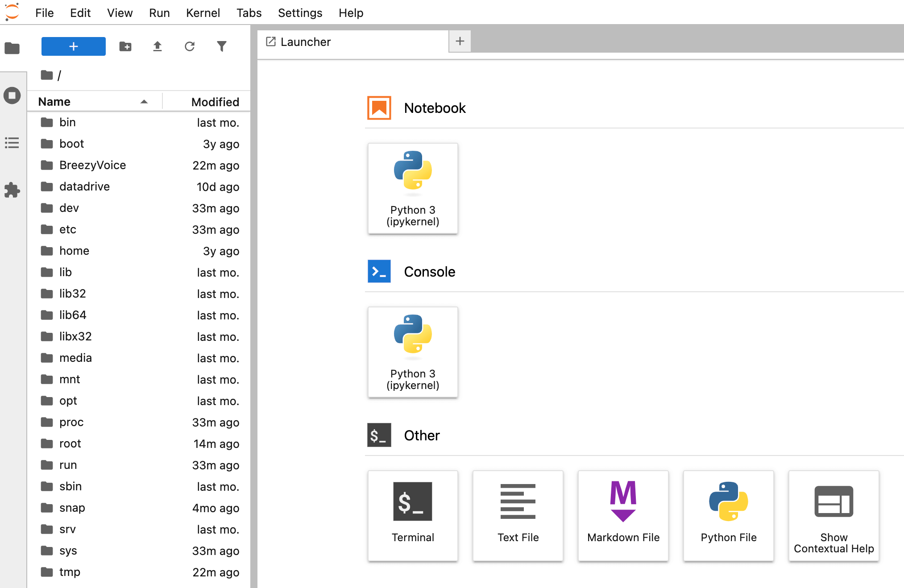The width and height of the screenshot is (904, 588).
Task: Open the Extension Manager puzzle icon
Action: [x=12, y=190]
